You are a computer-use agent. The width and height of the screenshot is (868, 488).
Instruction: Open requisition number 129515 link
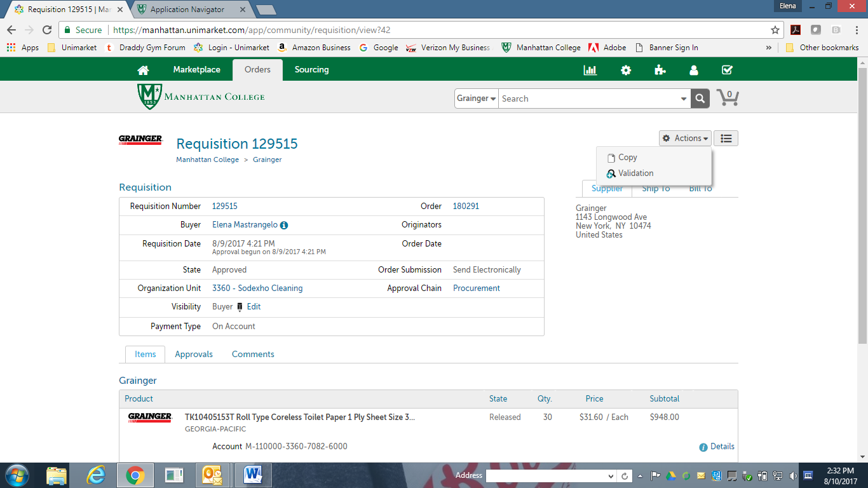[x=225, y=207]
